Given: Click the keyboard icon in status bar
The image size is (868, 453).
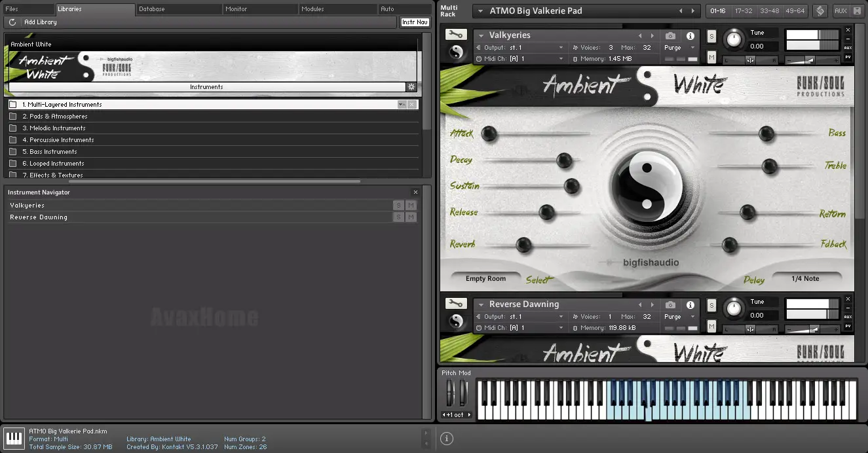Looking at the screenshot, I should tap(14, 438).
